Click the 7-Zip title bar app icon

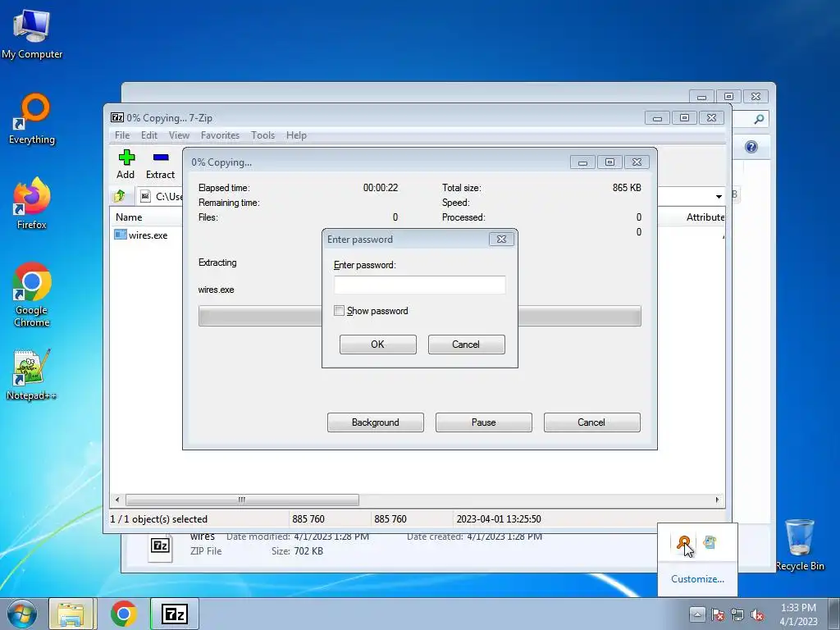[117, 117]
